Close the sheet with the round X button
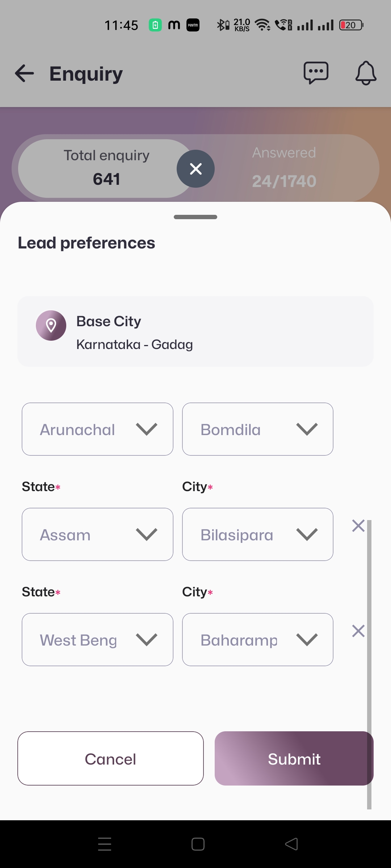The image size is (391, 868). [195, 169]
